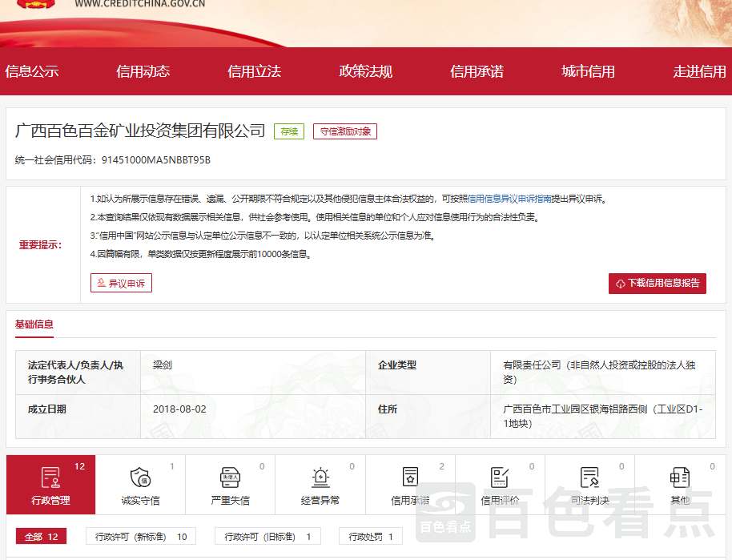Open the 经营异常 alarm icon

(x=320, y=477)
